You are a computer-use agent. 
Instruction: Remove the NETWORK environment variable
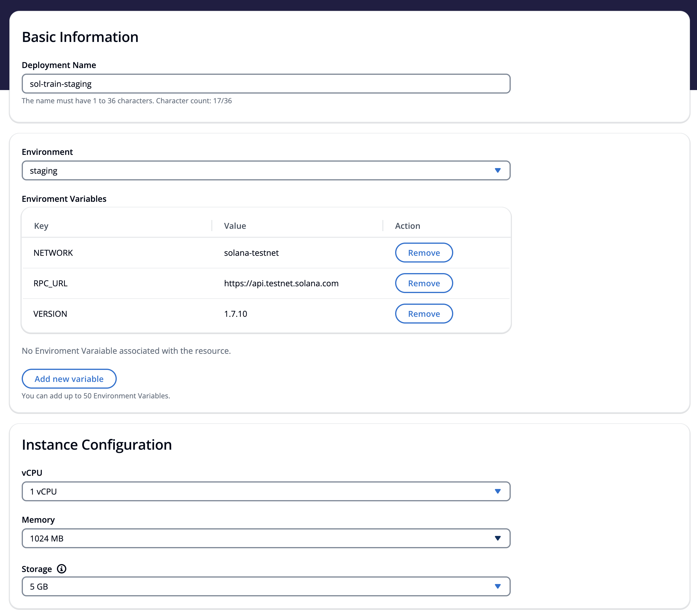[424, 253]
